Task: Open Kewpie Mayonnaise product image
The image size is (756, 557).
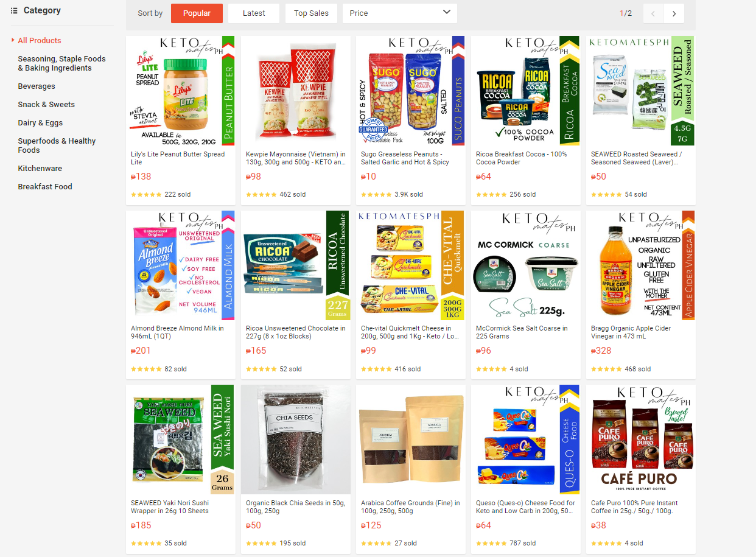Action: 296,91
